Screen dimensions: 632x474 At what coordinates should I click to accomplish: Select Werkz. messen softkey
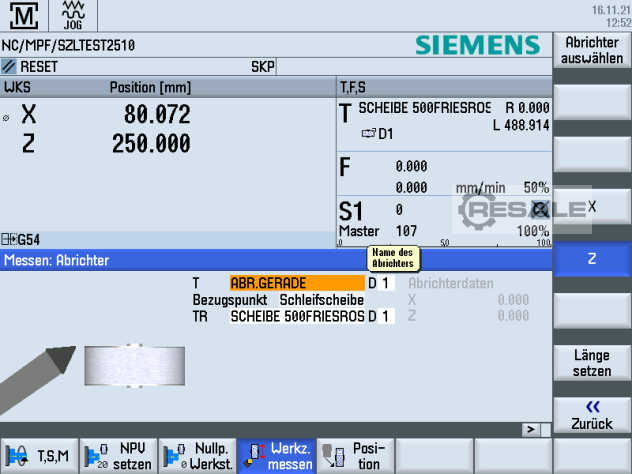(276, 456)
